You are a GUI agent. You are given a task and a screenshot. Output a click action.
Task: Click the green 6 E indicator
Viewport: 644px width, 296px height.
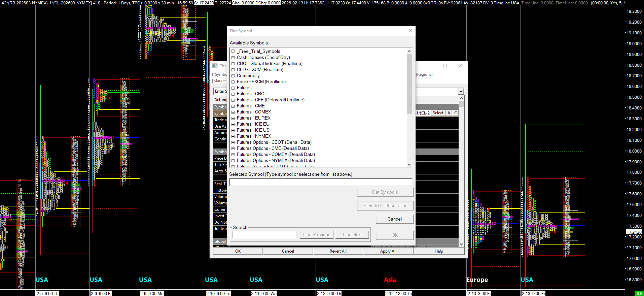click(639, 294)
